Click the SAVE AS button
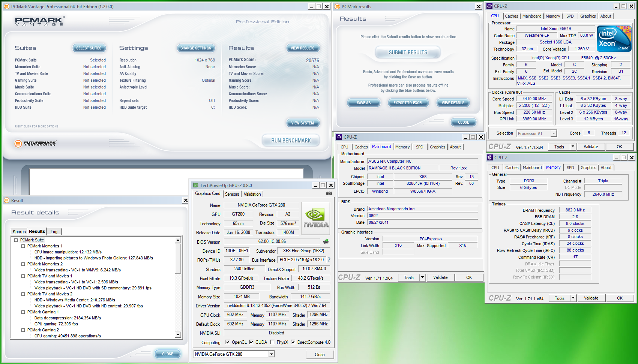Image resolution: width=638 pixels, height=364 pixels. pos(363,103)
